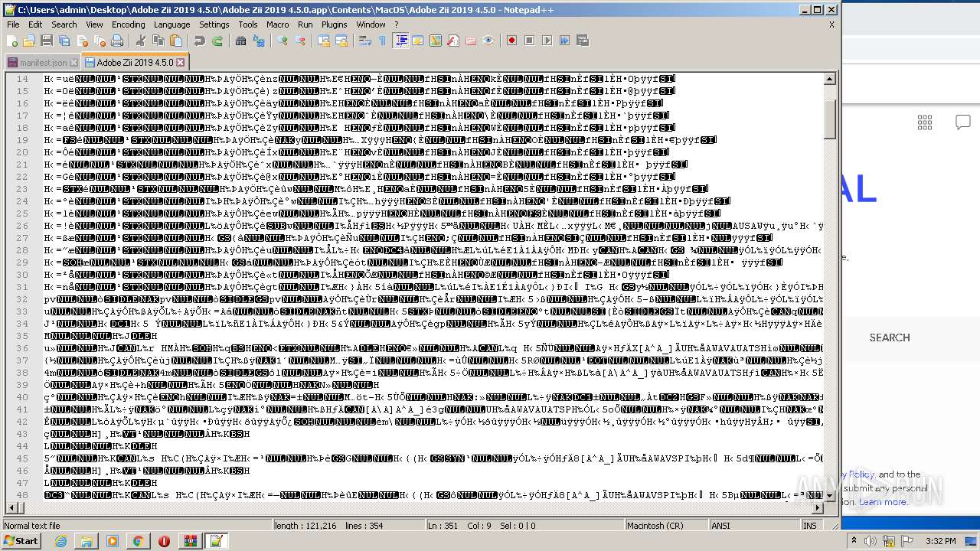This screenshot has width=980, height=551.
Task: Close the manifest.json tab
Action: 73,63
